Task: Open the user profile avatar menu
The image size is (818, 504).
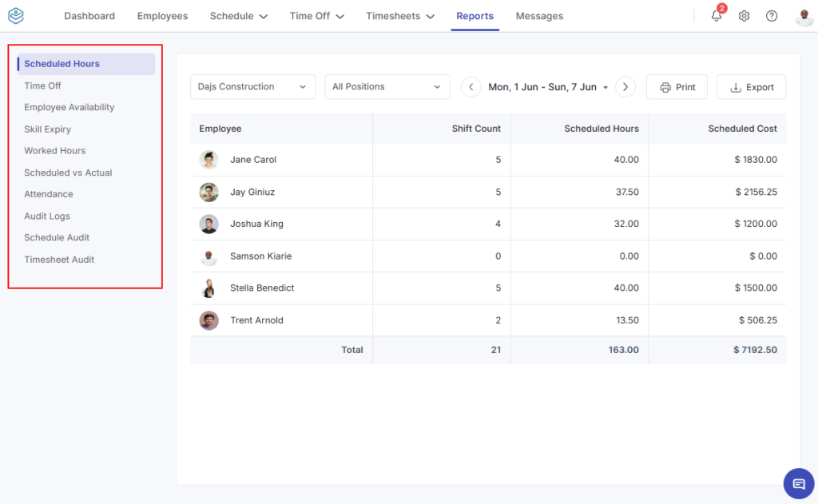Action: point(804,16)
